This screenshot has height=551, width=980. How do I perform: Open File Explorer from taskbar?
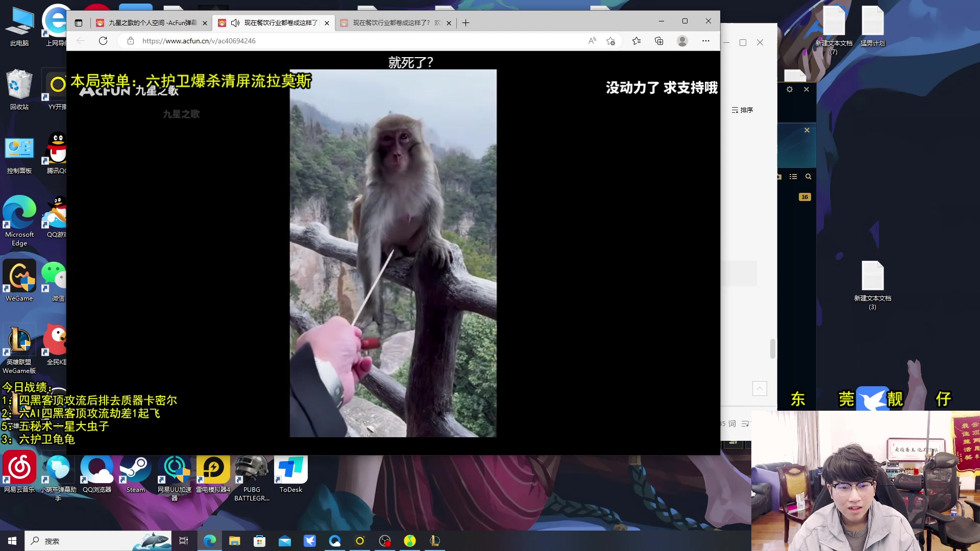[234, 541]
